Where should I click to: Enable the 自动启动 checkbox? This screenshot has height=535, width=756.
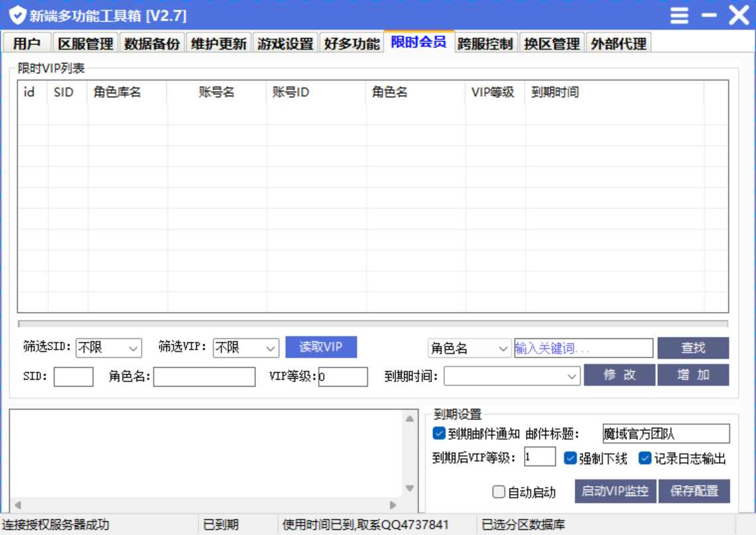tap(499, 492)
